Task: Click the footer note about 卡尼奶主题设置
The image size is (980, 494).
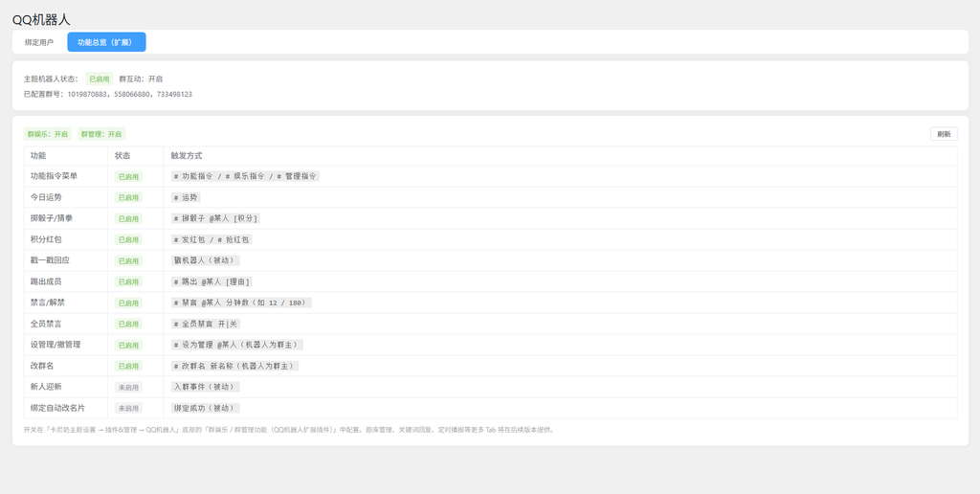Action: (289, 430)
